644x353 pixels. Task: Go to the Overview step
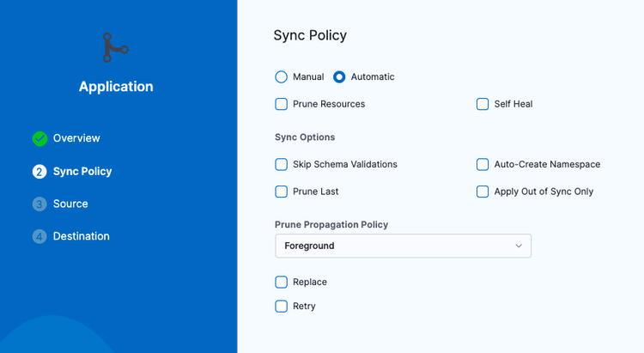point(76,138)
